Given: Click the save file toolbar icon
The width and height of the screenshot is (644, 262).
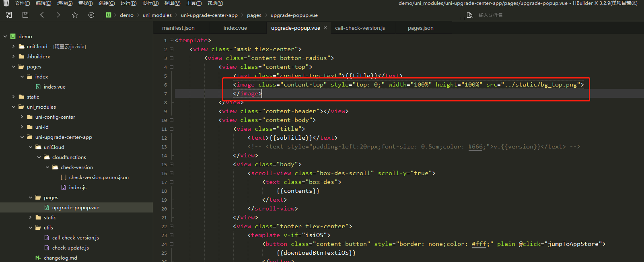Looking at the screenshot, I should point(25,15).
